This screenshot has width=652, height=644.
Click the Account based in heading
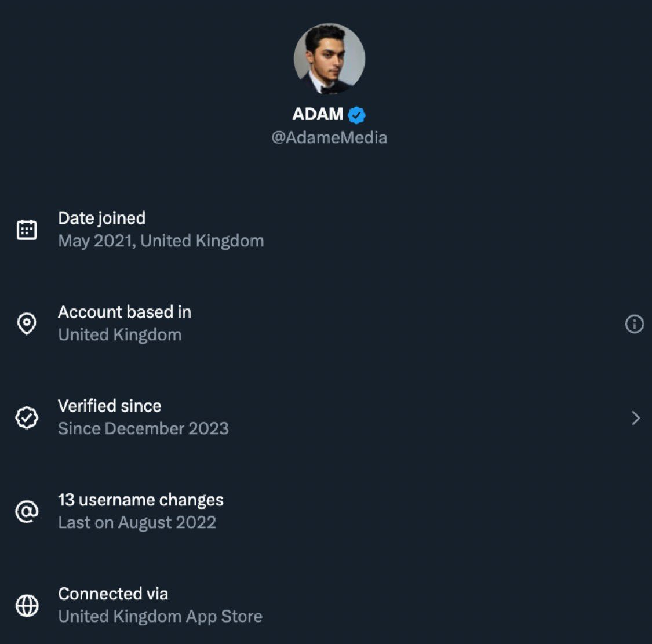tap(125, 312)
